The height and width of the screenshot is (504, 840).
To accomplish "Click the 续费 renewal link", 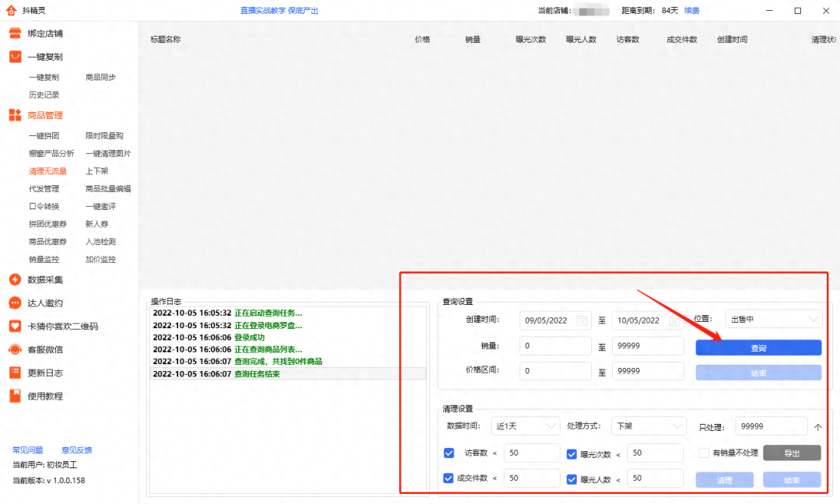I will tap(691, 10).
